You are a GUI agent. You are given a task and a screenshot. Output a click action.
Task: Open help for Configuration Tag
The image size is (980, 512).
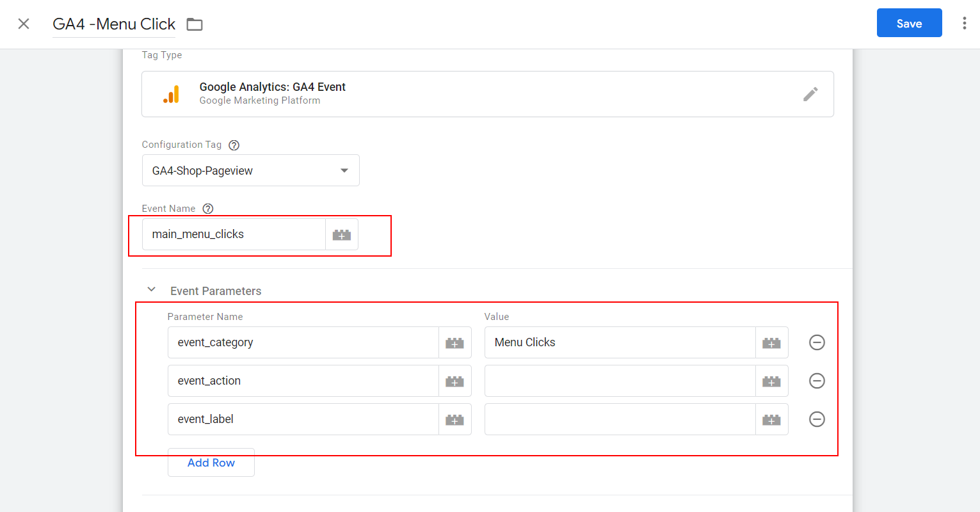pos(234,145)
